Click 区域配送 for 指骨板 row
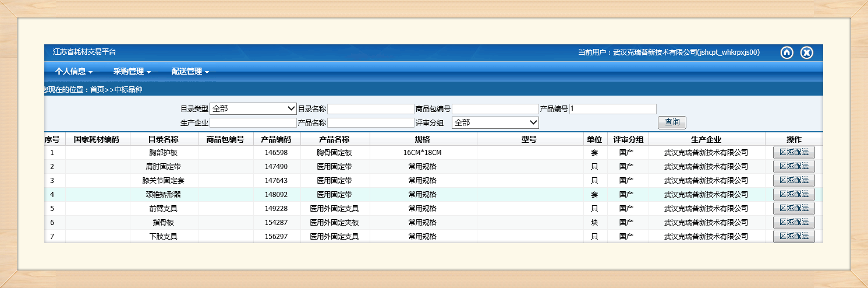Screen dimensions: 868x288 [x=793, y=223]
